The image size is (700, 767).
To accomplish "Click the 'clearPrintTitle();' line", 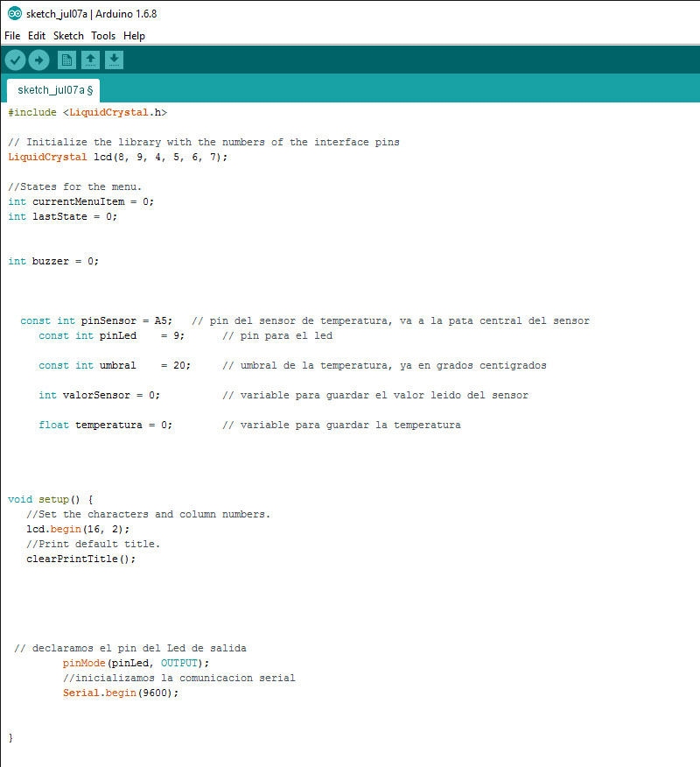I will [x=81, y=559].
